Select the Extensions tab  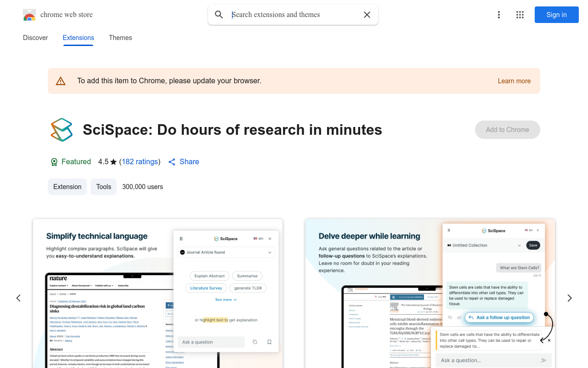point(79,38)
